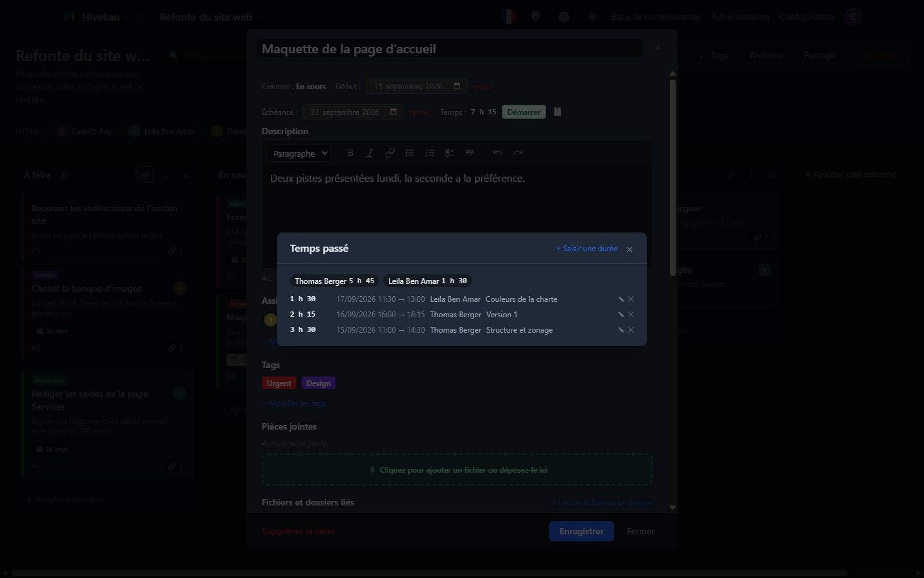The image size is (924, 578).
Task: Insert a blockquote in description
Action: [x=469, y=153]
